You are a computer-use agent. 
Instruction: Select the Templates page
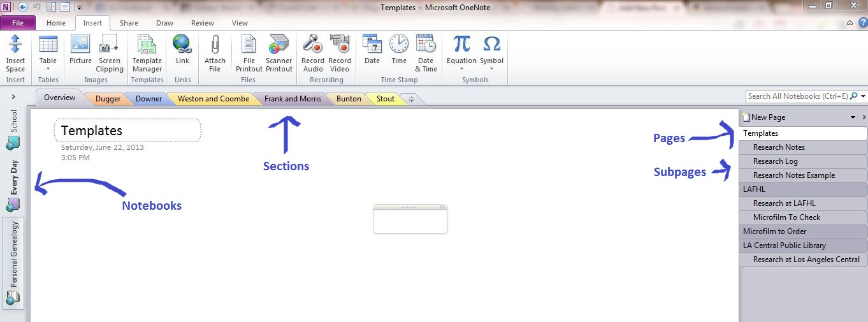pyautogui.click(x=804, y=133)
